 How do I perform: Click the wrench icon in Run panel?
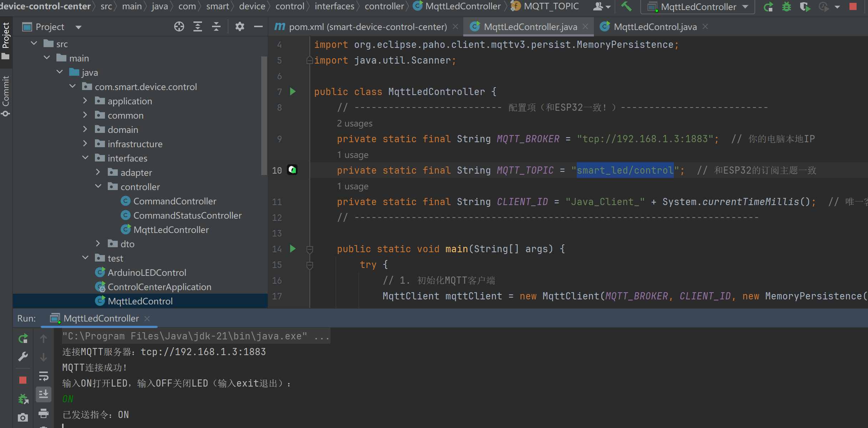[x=23, y=357]
